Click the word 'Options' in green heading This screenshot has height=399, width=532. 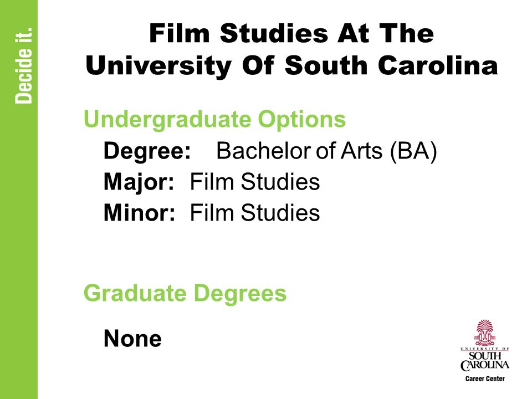[x=301, y=120]
